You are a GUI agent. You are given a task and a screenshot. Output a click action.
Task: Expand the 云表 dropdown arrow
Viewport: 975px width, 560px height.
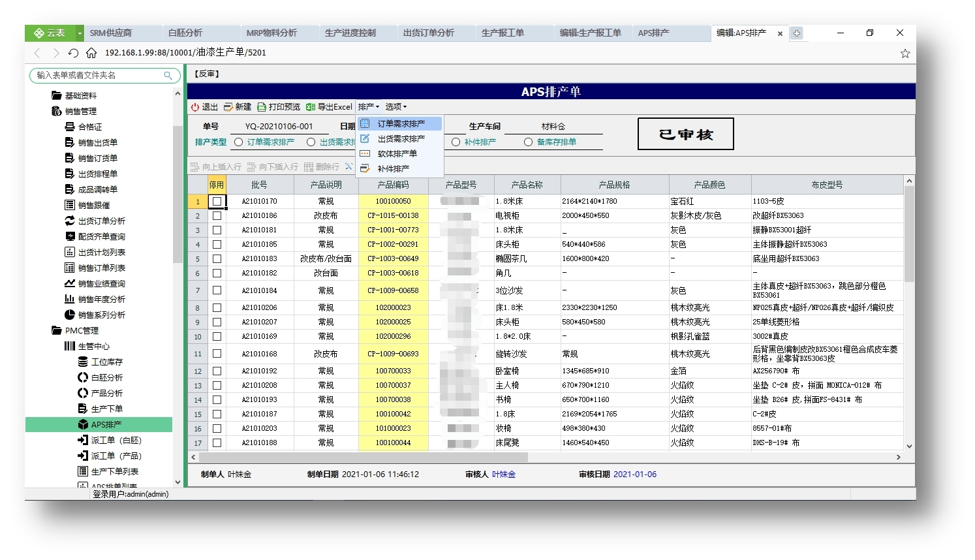(x=80, y=33)
